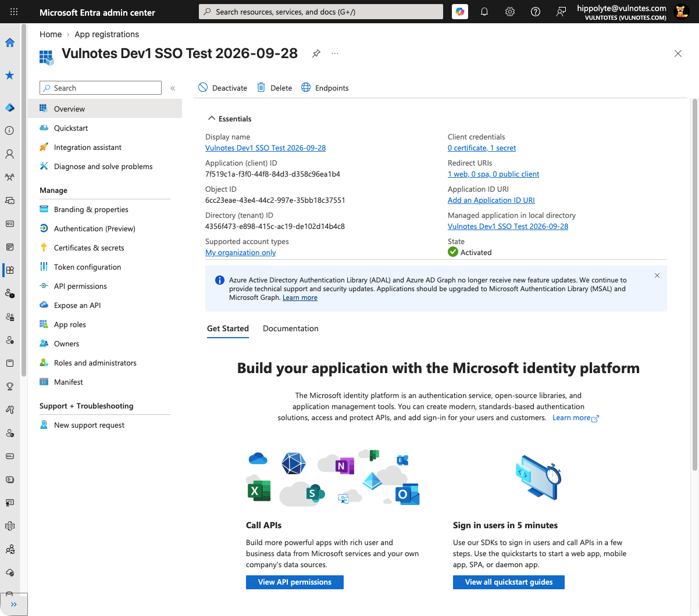The height and width of the screenshot is (616, 699).
Task: Expand the left rail with bottom chevrons
Action: (x=14, y=604)
